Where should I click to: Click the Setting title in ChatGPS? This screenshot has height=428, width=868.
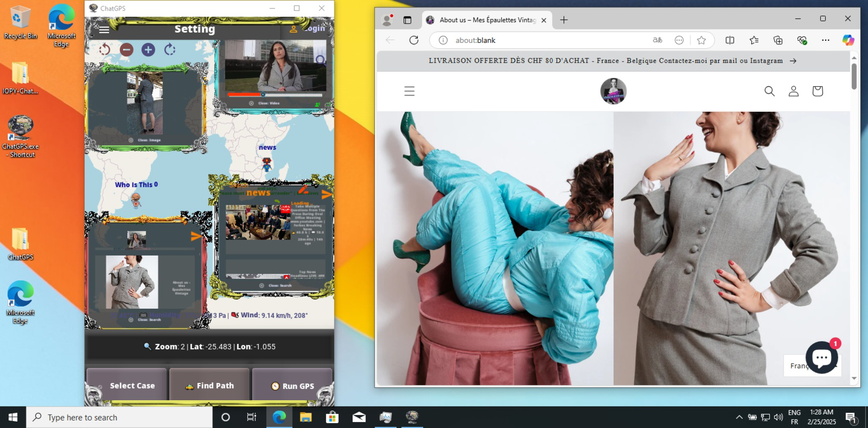click(x=195, y=29)
